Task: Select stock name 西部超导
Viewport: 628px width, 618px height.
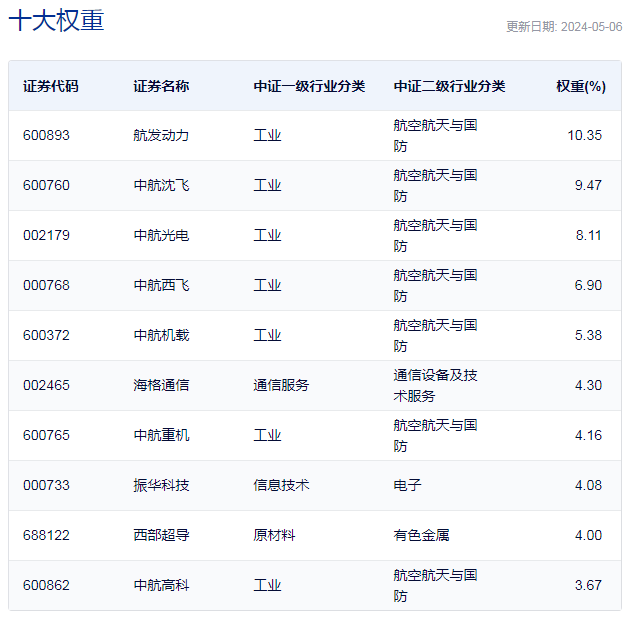Action: [x=161, y=535]
